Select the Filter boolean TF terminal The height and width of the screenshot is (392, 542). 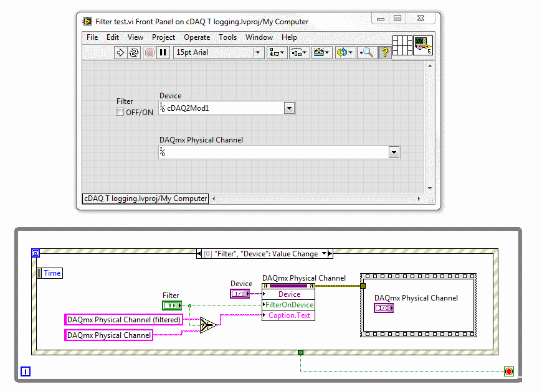point(172,306)
